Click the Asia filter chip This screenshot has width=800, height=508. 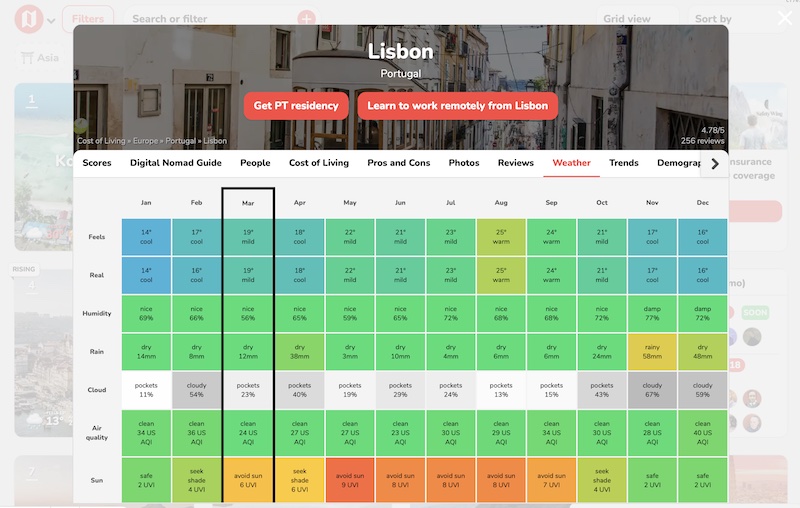(41, 58)
